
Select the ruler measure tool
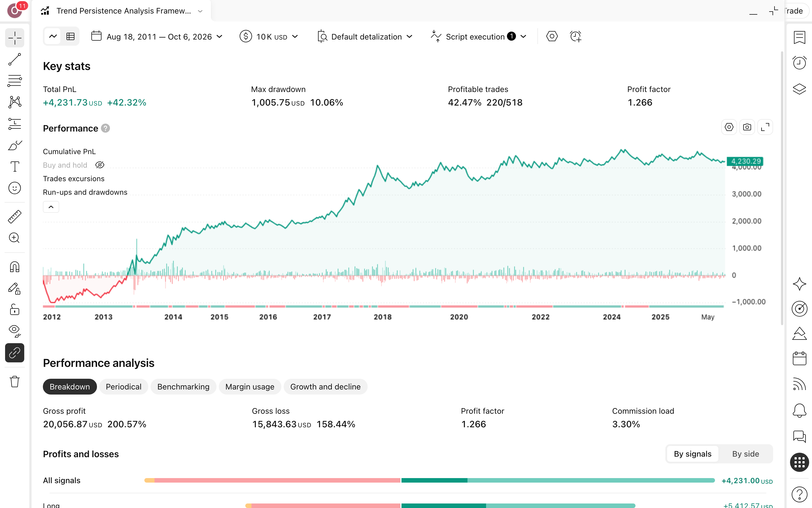pos(14,217)
